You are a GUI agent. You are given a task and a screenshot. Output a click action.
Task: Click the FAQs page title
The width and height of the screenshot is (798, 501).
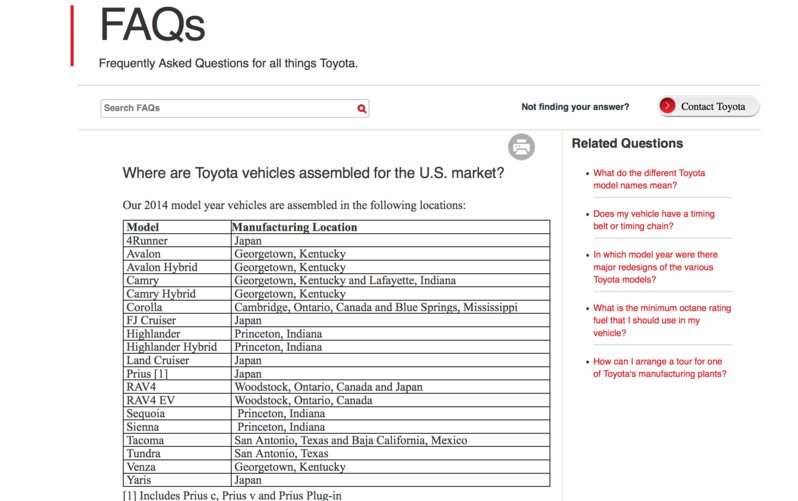(x=152, y=24)
